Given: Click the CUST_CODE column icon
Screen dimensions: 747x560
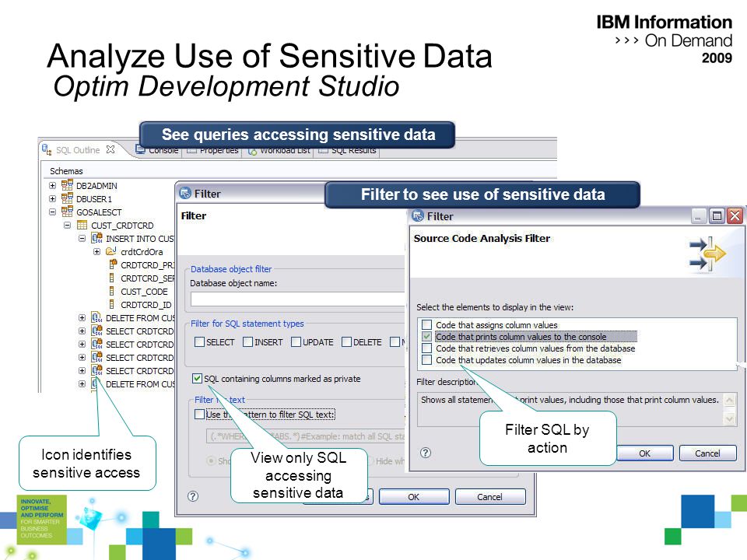Looking at the screenshot, I should (x=111, y=290).
